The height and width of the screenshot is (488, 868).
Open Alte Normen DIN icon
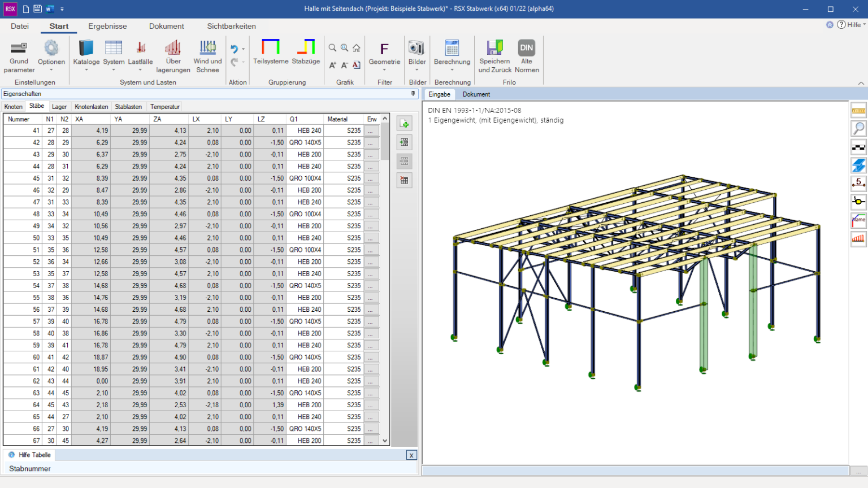[527, 48]
